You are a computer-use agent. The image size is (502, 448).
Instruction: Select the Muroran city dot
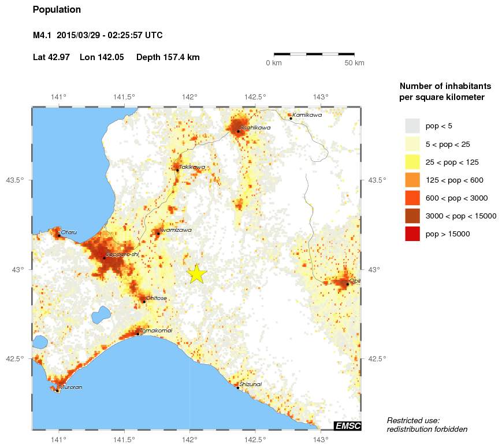[57, 391]
